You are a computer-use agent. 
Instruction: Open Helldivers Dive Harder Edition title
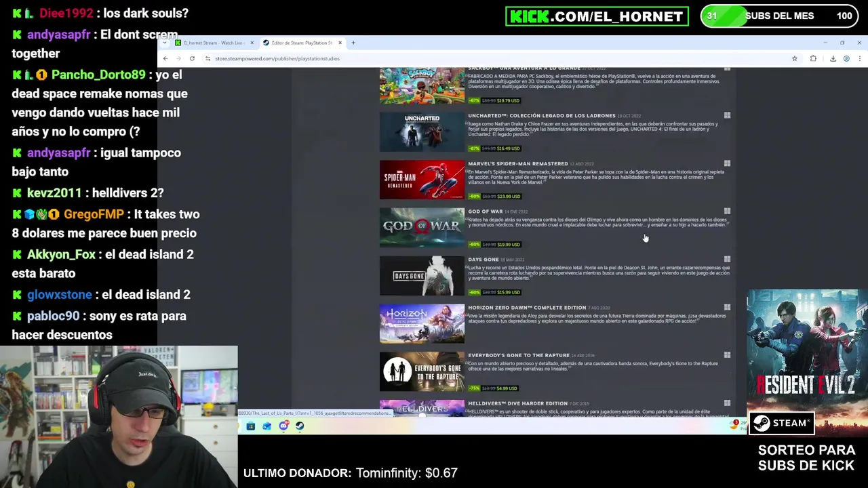517,403
